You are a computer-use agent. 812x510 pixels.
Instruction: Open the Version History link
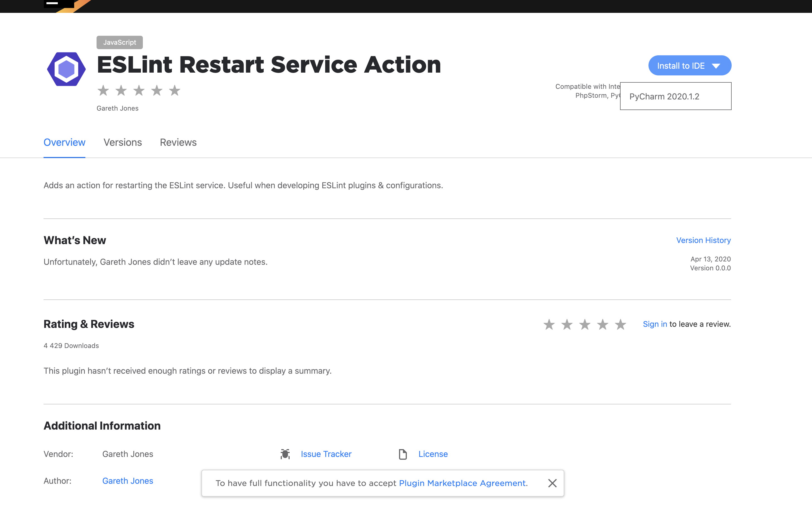pos(703,240)
